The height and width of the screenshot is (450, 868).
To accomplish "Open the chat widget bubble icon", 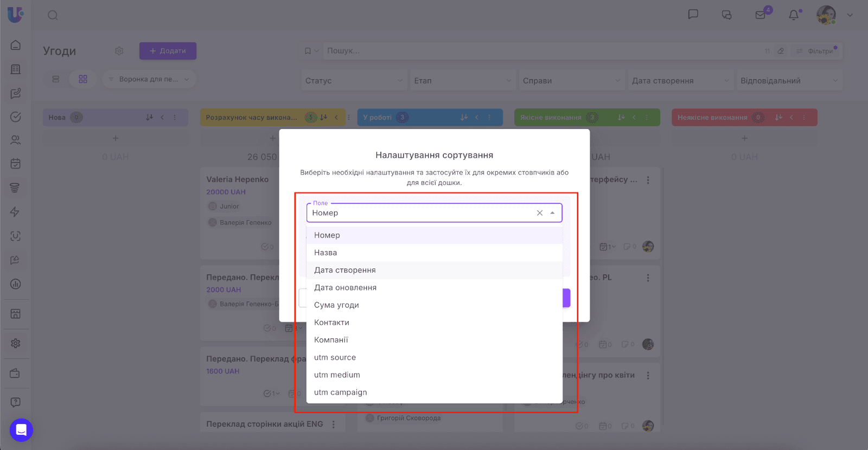I will (21, 430).
